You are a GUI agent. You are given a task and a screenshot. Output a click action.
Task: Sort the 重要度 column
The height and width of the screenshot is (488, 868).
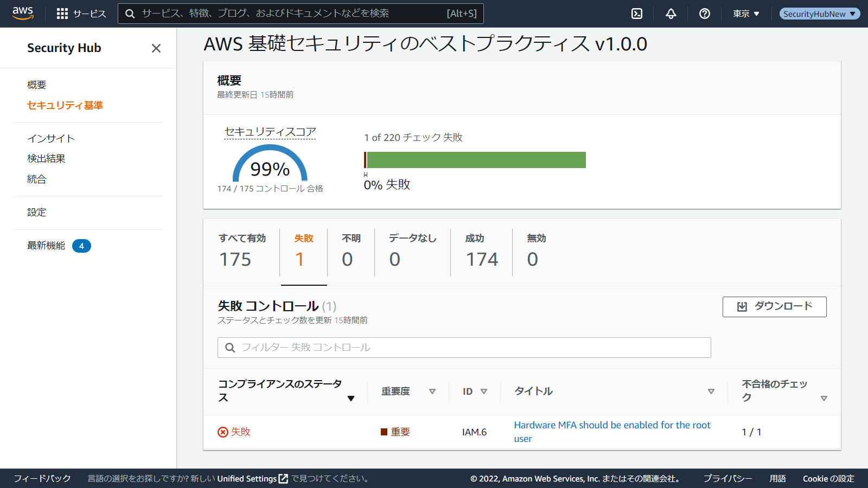point(432,391)
